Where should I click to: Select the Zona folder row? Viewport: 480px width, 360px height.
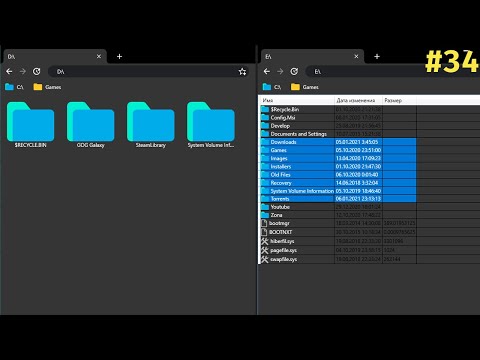click(338, 215)
